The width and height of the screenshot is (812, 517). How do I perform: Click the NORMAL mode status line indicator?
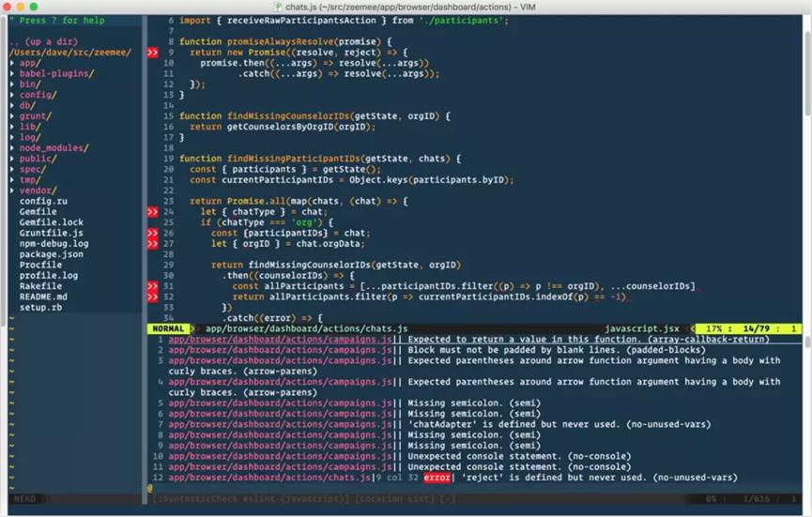point(168,328)
